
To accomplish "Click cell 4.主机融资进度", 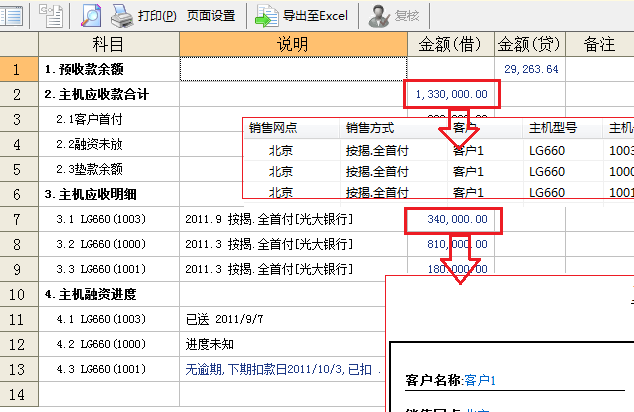I will pyautogui.click(x=109, y=294).
